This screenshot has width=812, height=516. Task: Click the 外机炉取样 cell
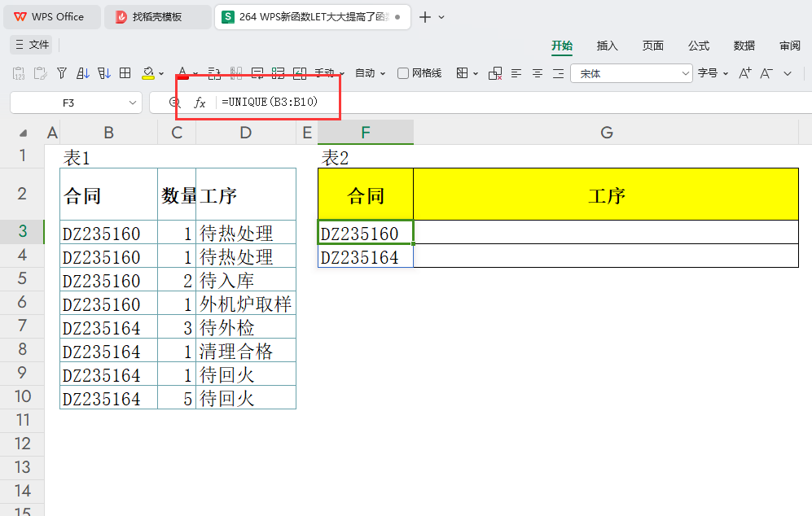tap(246, 304)
